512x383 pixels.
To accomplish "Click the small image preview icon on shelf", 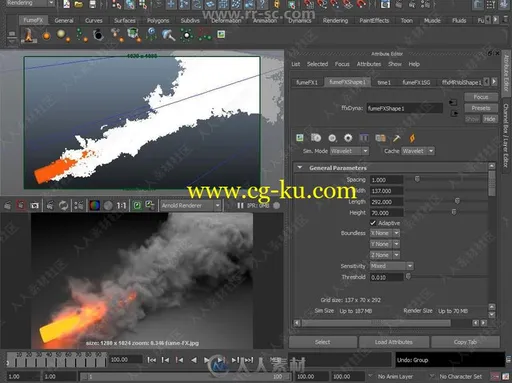I will click(221, 34).
